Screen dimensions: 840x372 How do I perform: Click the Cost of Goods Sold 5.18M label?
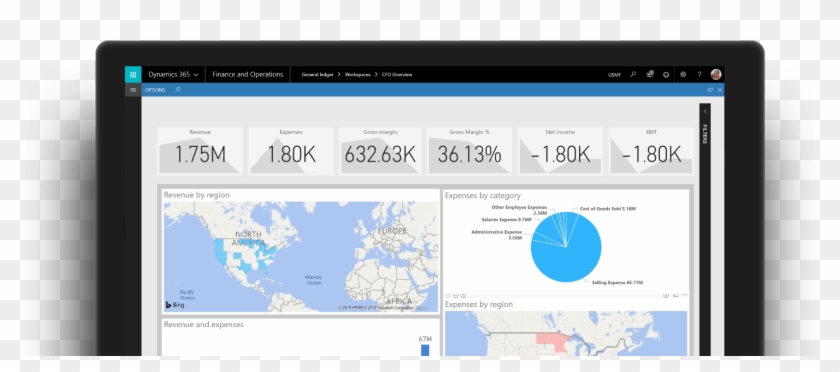click(x=608, y=209)
